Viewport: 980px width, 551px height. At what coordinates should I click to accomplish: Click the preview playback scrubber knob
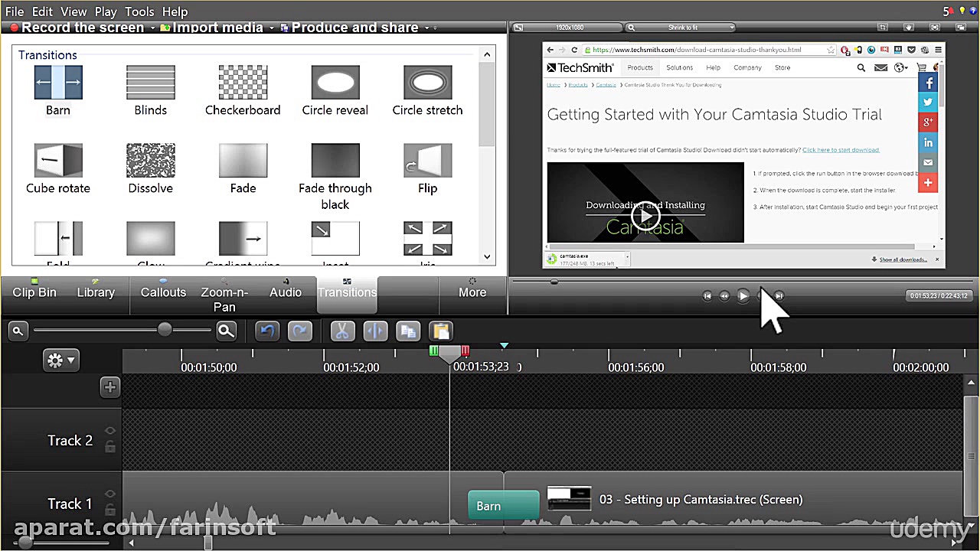[x=554, y=282]
